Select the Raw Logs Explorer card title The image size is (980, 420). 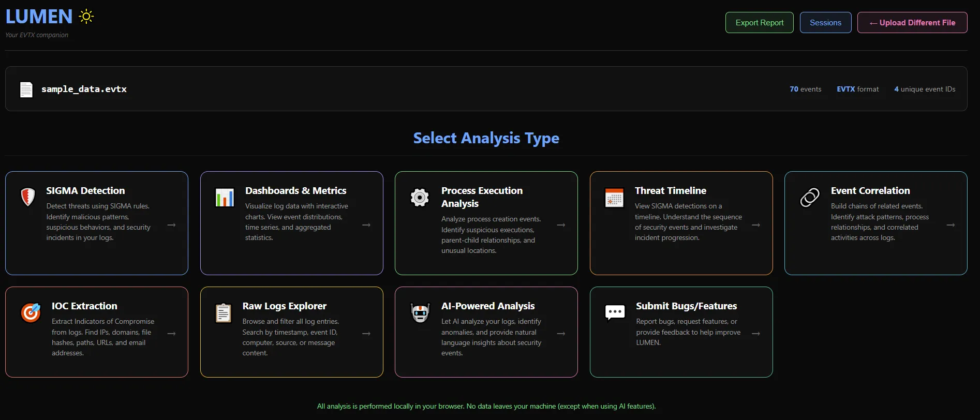[285, 306]
